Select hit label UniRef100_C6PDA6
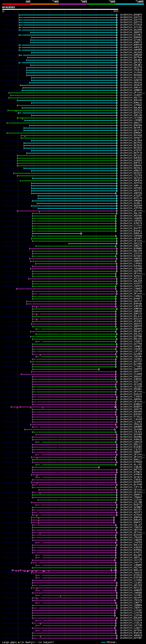Image resolution: width=146 pixels, height=644 pixels. pos(131,236)
